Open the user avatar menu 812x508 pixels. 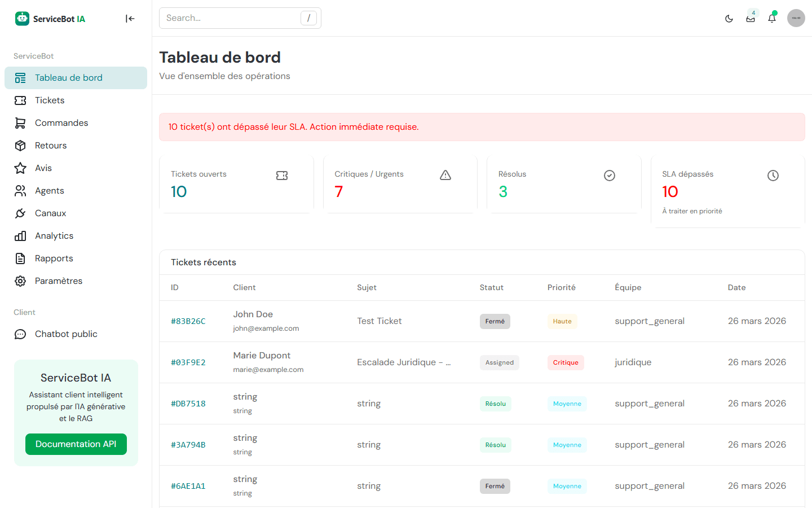[x=796, y=18]
